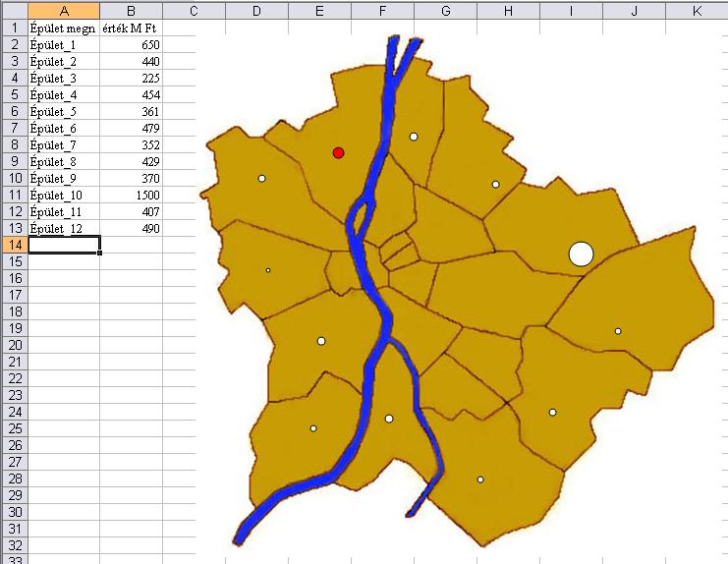This screenshot has width=728, height=564.
Task: Click the value cell 370
Action: tap(131, 178)
